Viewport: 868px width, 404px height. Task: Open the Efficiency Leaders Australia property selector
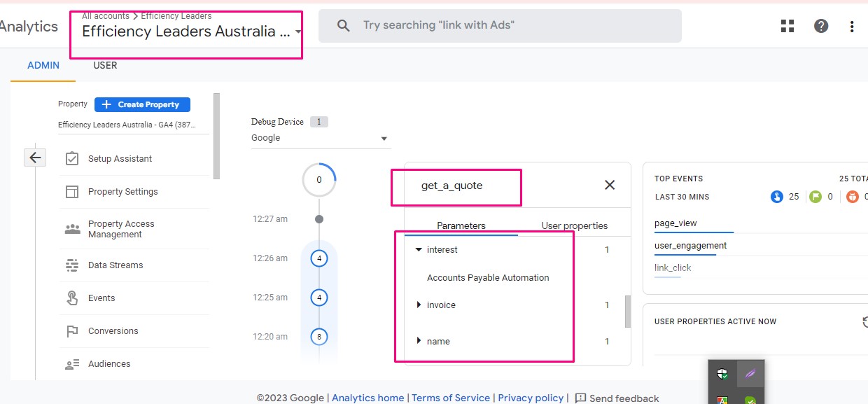(x=192, y=32)
